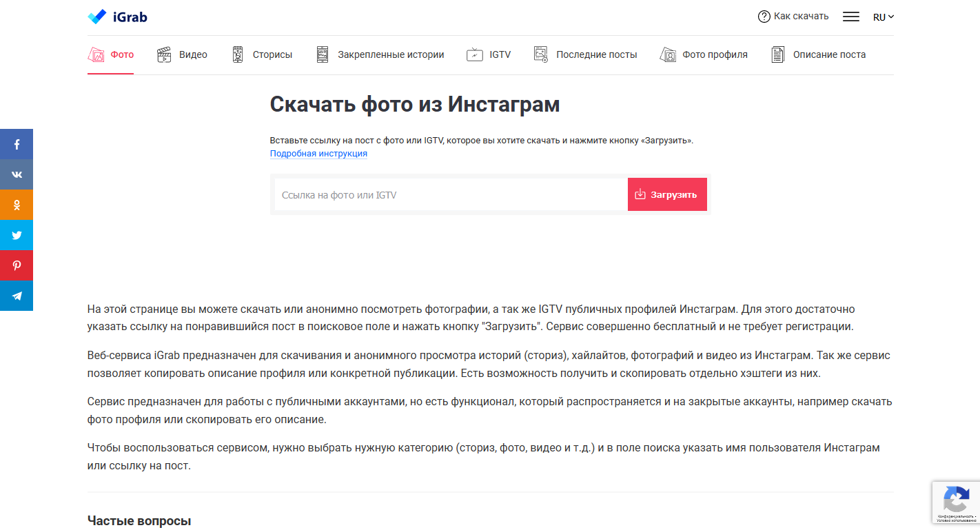Click the Частые вопросы heading

pyautogui.click(x=139, y=521)
